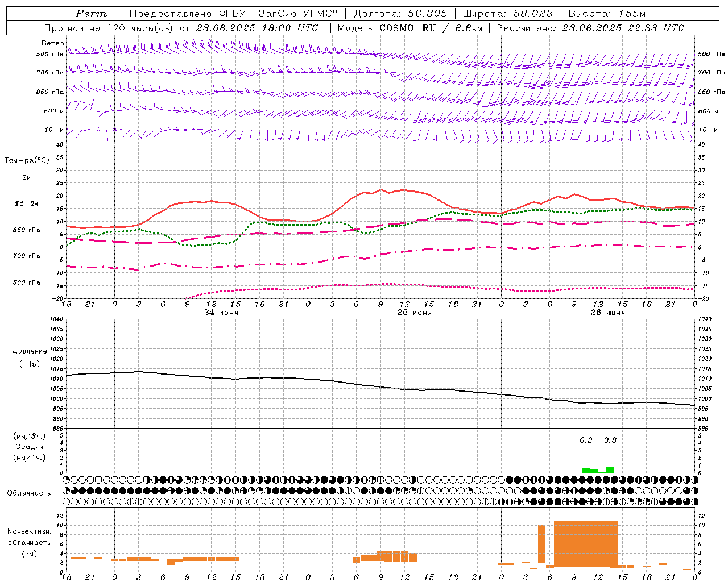Viewport: 728px width, 582px height.
Task: Click the "Высота: 155м" elevation text
Action: click(x=607, y=14)
